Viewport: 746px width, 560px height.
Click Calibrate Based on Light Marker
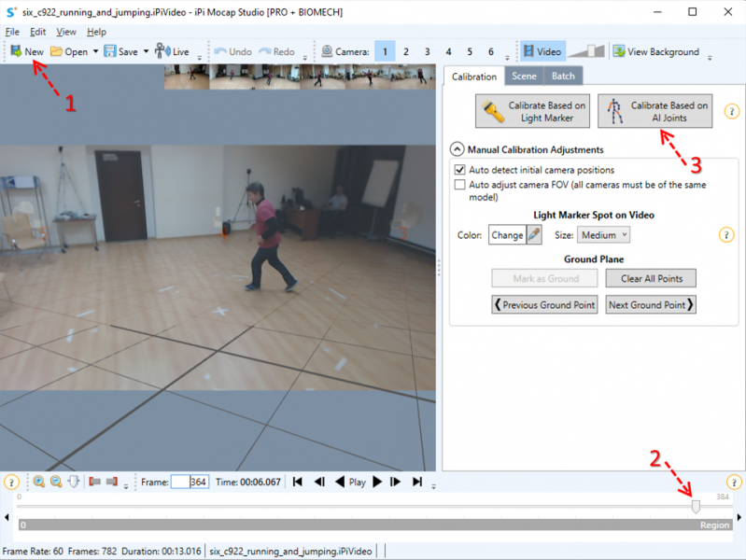point(532,111)
